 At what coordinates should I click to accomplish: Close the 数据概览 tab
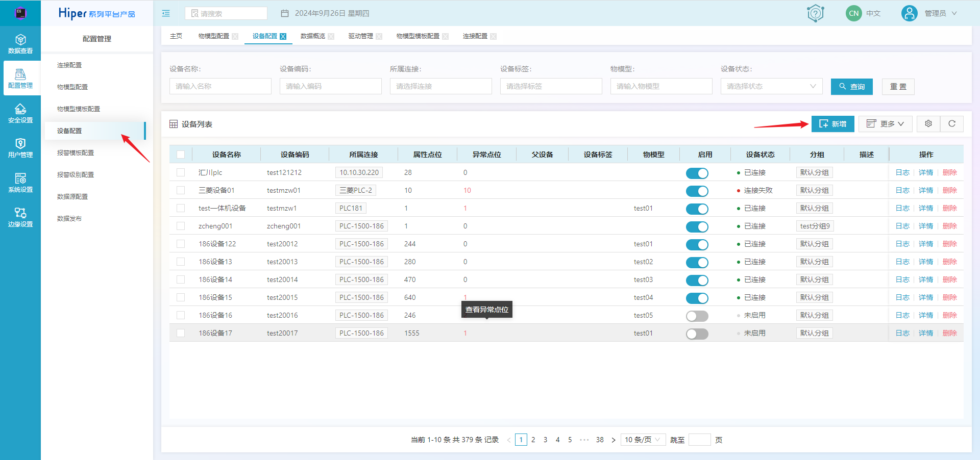click(x=331, y=36)
